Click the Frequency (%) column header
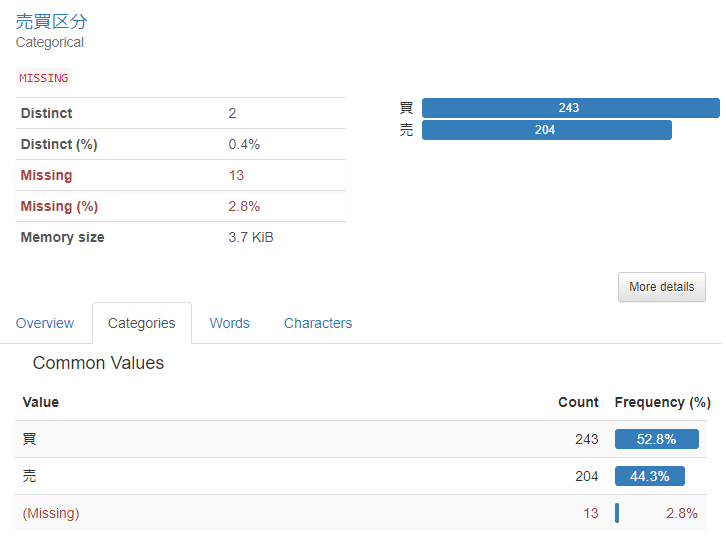Viewport: 726px width, 539px height. pos(662,402)
